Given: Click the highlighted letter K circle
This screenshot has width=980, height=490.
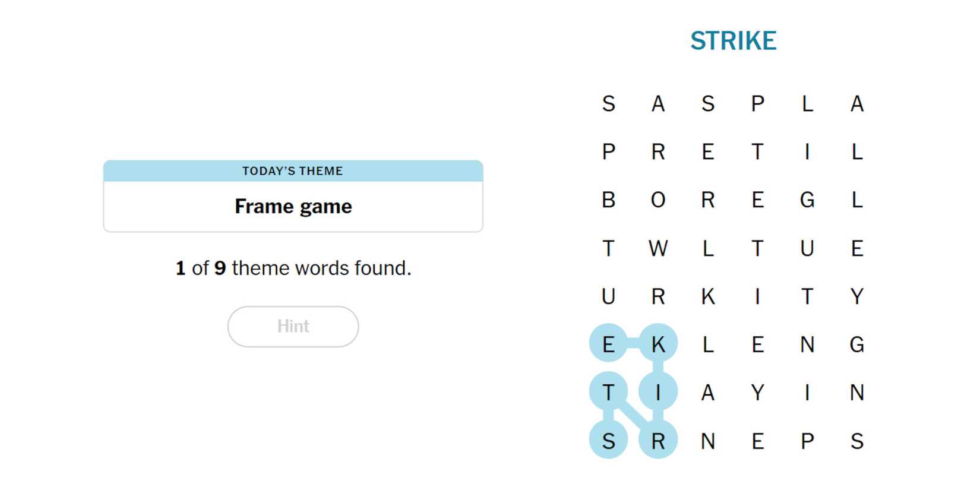Looking at the screenshot, I should pyautogui.click(x=658, y=344).
